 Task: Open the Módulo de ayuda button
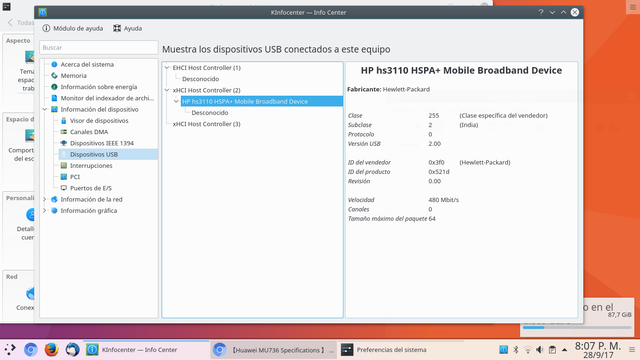(x=73, y=28)
